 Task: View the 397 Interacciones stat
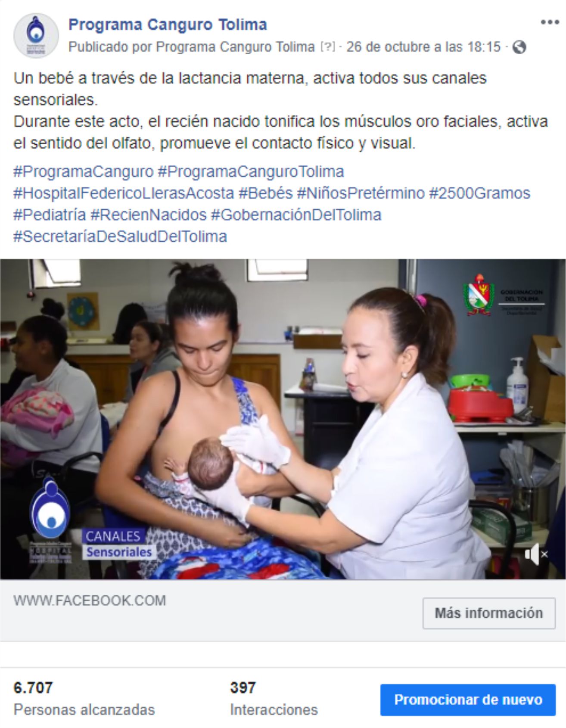click(x=274, y=698)
